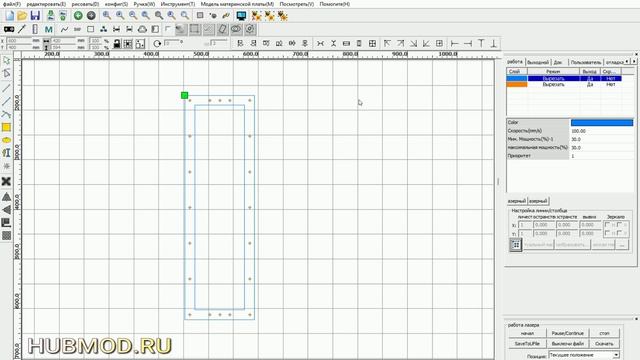Tick second mirror checkbox in X row

620,225
